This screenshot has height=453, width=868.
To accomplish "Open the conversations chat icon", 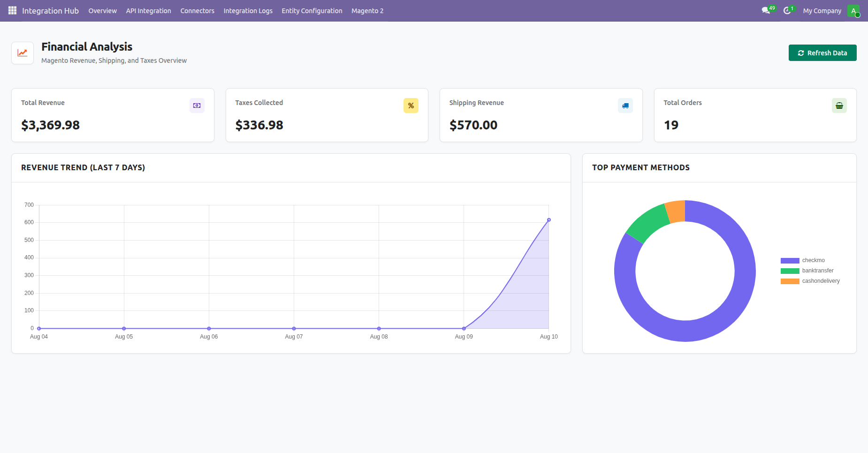I will click(766, 10).
